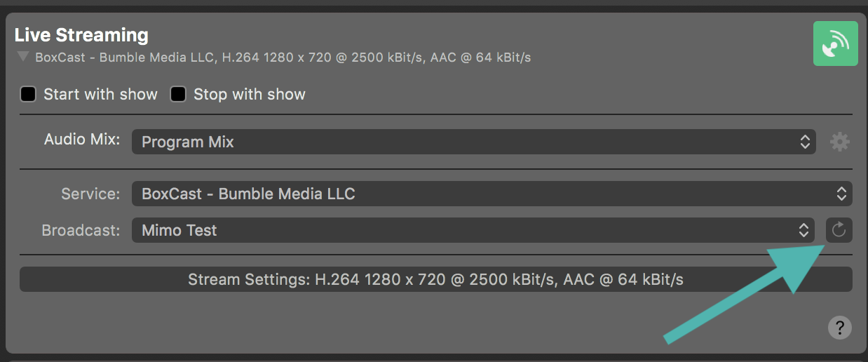Click the Live Streaming panel title
The image size is (868, 362).
pos(81,35)
